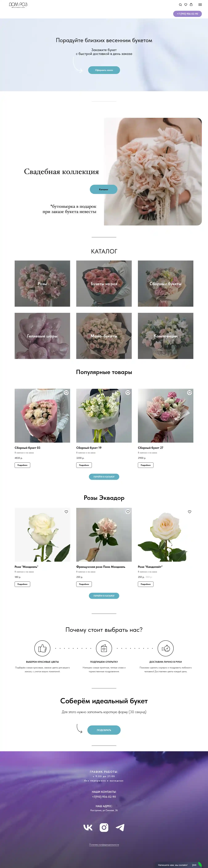Expand the hamburger menu
This screenshot has height=868, width=208.
pyautogui.click(x=200, y=5)
